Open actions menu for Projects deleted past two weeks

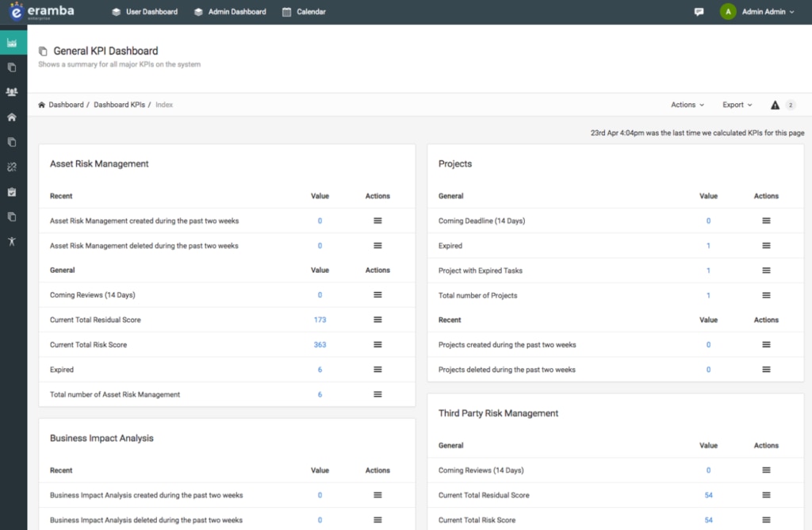766,370
